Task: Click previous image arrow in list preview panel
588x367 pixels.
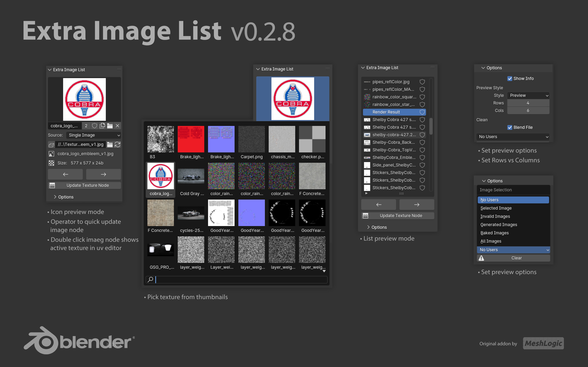Action: click(x=378, y=205)
